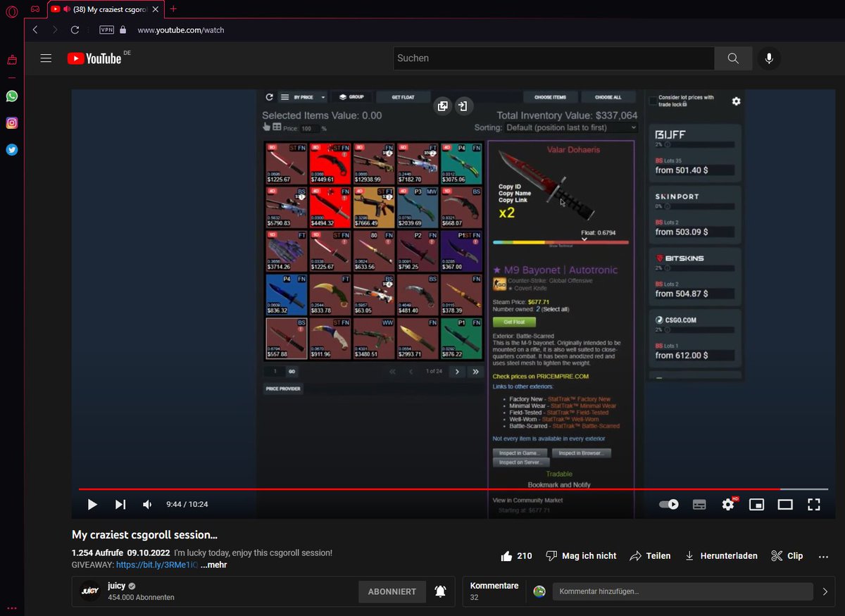Click the Kommentar hinzufügen field
Viewport: 845px width, 616px height.
[x=681, y=591]
